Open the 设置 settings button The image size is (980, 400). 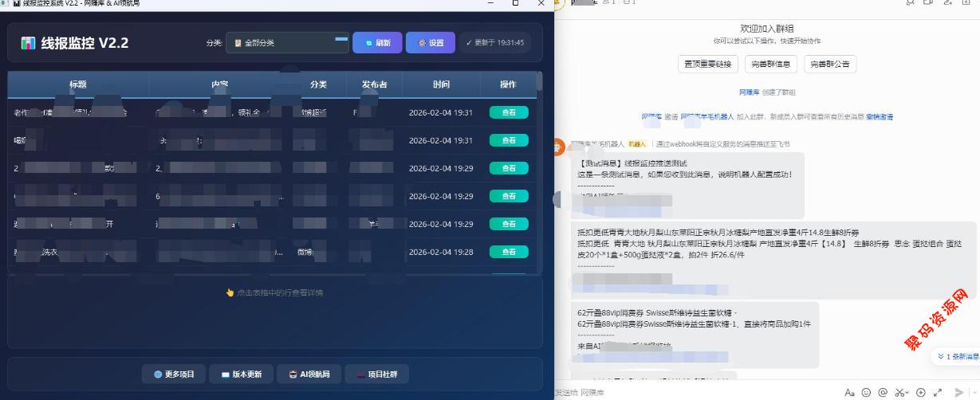point(430,43)
